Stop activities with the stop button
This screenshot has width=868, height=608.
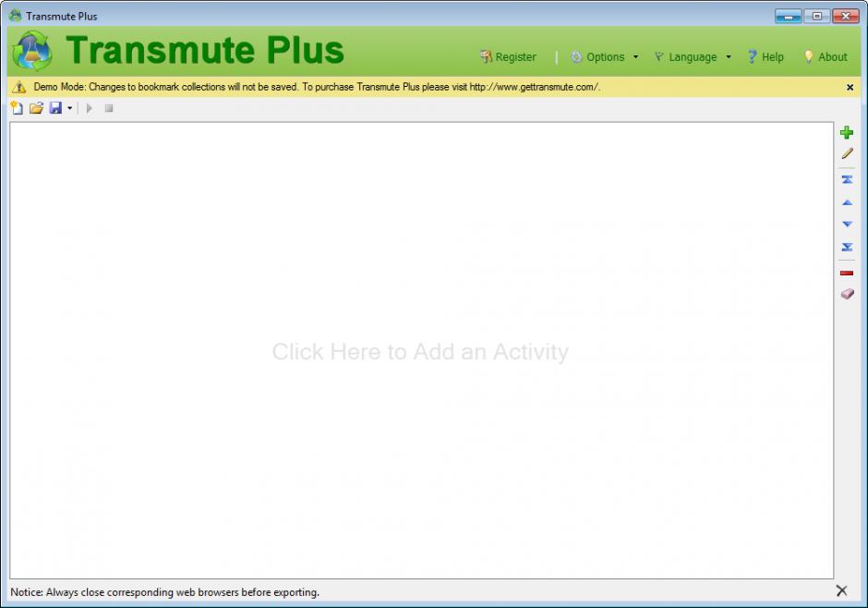click(109, 108)
